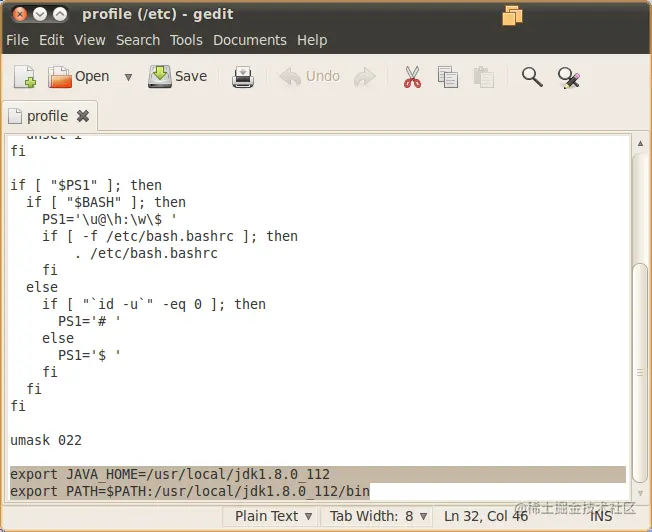Paste from clipboard icon
This screenshot has height=532, width=652.
[x=484, y=77]
